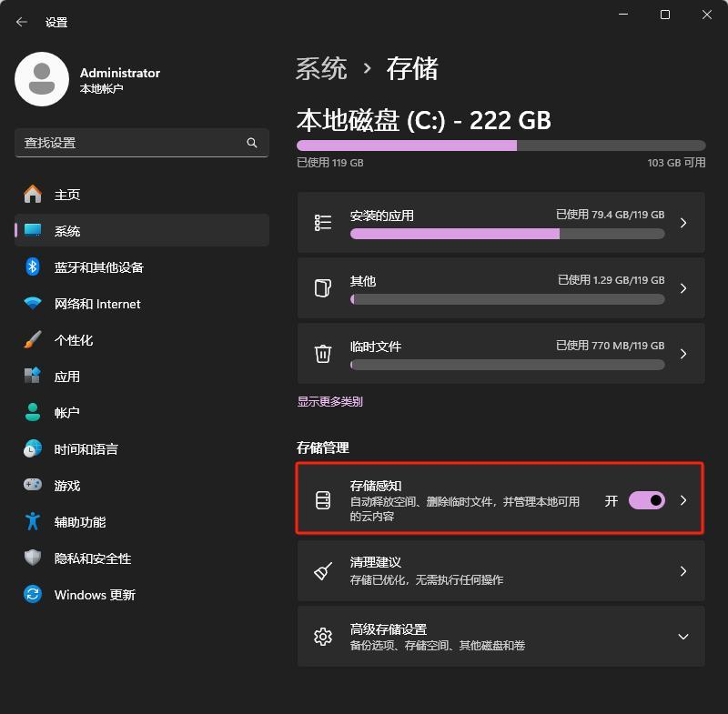Click the Administrator profile avatar
Image resolution: width=728 pixels, height=714 pixels.
tap(42, 79)
